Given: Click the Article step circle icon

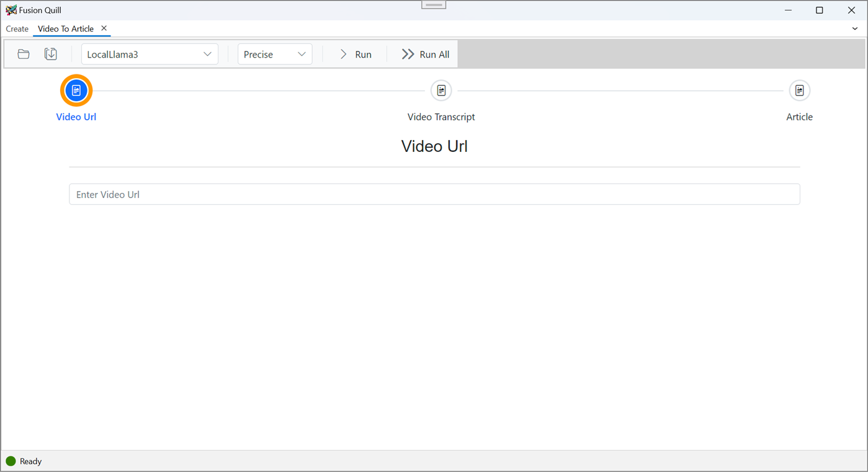Looking at the screenshot, I should pos(799,90).
